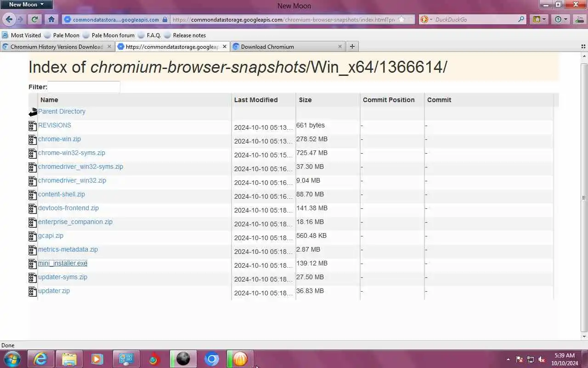Switch to Chromium History Versions Download tab
This screenshot has width=588, height=368.
point(57,46)
